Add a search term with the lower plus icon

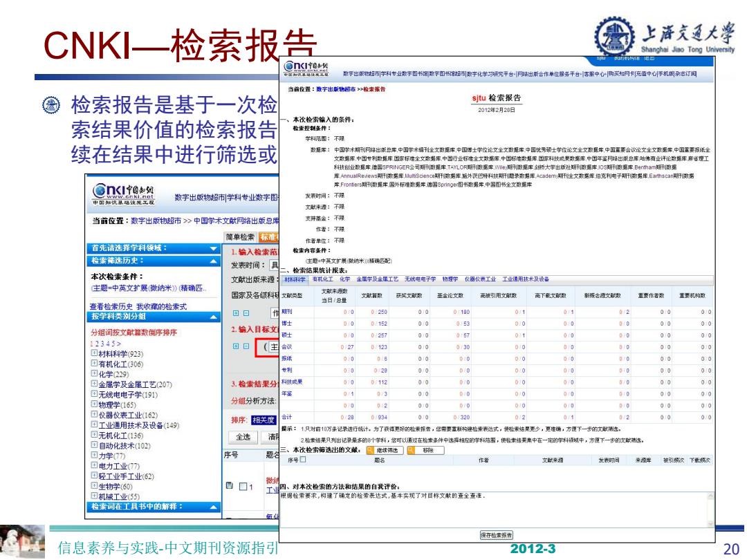[x=236, y=346]
